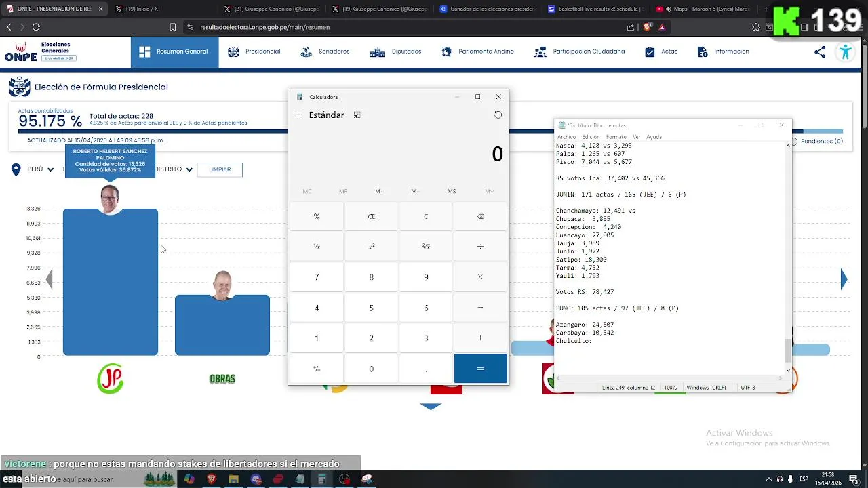Viewport: 868px width, 488px height.
Task: Go to the Senadores section
Action: [x=325, y=52]
